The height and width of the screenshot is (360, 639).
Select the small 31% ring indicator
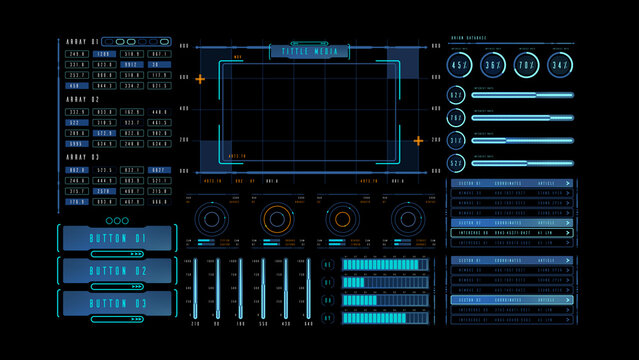coord(456,141)
